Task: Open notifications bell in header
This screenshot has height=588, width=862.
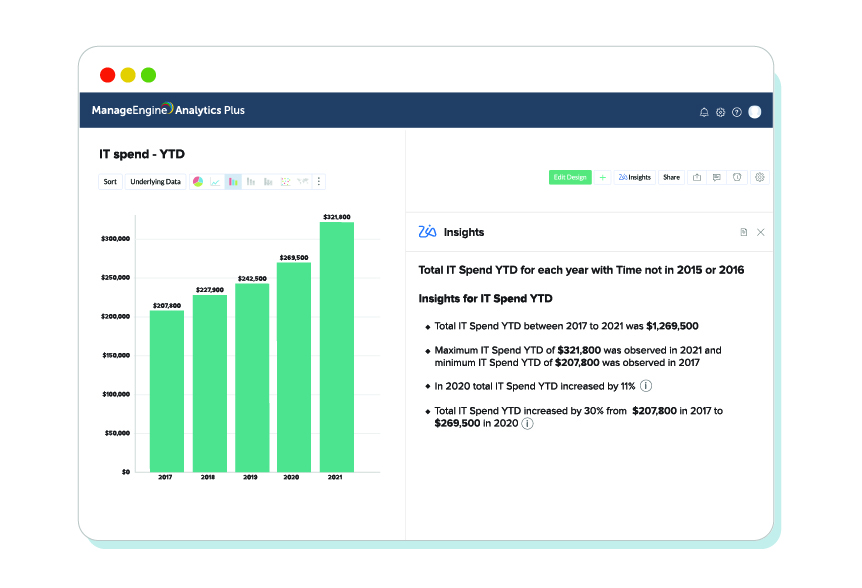Action: tap(704, 112)
